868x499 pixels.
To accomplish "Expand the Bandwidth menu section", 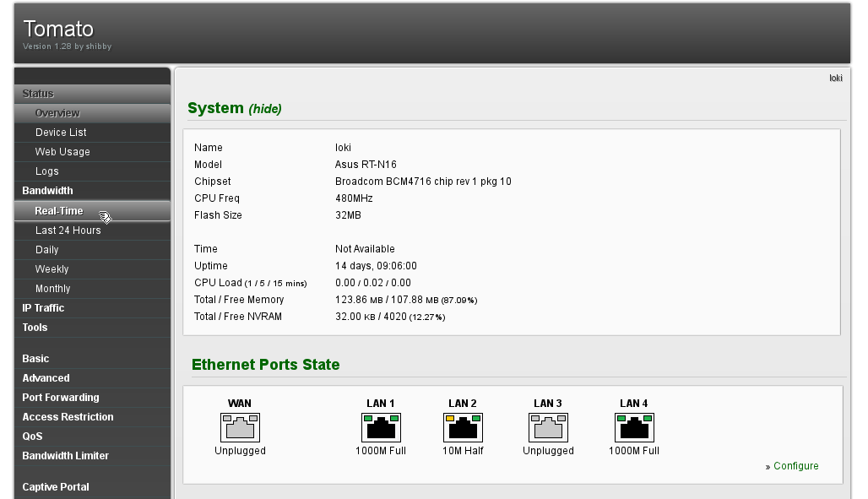I will click(92, 191).
